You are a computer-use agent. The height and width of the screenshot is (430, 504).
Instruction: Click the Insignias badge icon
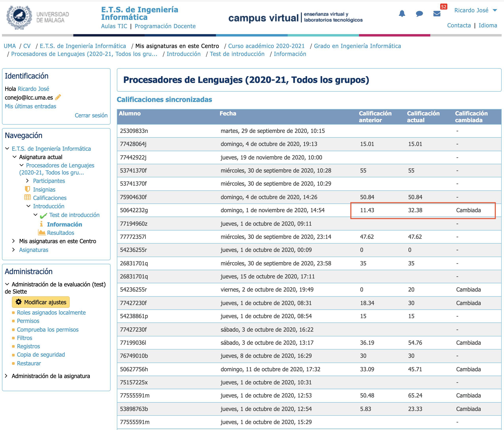28,189
